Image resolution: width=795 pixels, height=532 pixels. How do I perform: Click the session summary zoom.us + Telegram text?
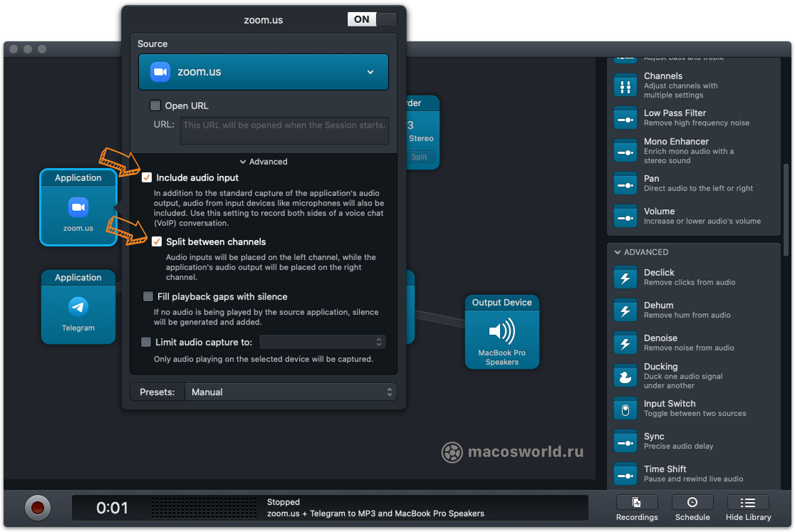375,513
